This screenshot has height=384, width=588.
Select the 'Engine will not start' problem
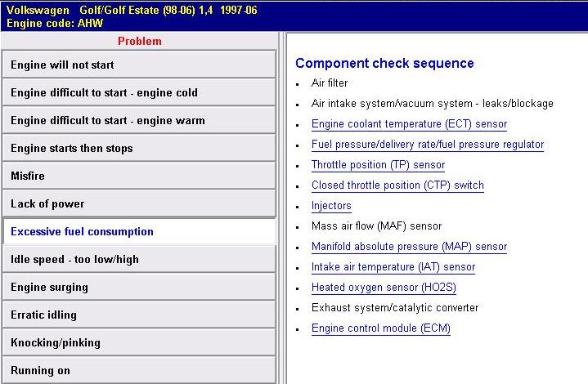(139, 65)
